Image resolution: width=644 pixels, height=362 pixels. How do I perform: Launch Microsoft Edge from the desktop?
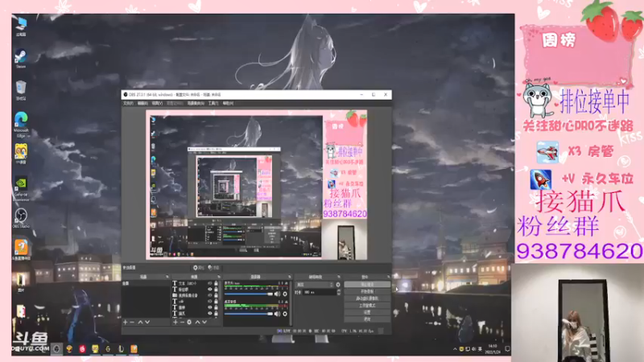[x=21, y=125]
